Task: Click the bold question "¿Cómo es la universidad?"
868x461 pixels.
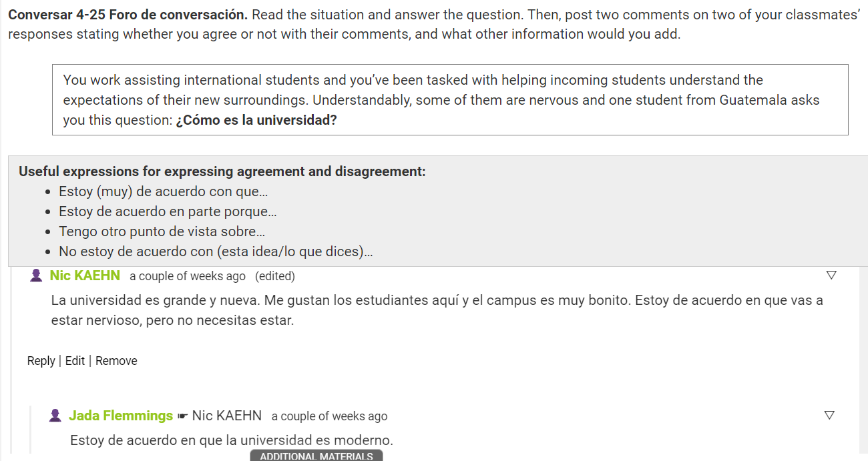Action: coord(256,121)
